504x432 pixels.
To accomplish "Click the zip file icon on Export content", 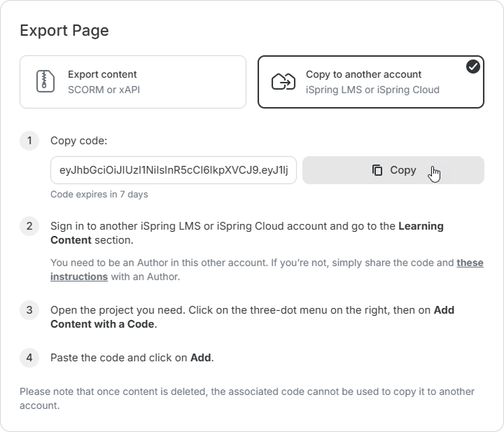I will click(x=45, y=82).
